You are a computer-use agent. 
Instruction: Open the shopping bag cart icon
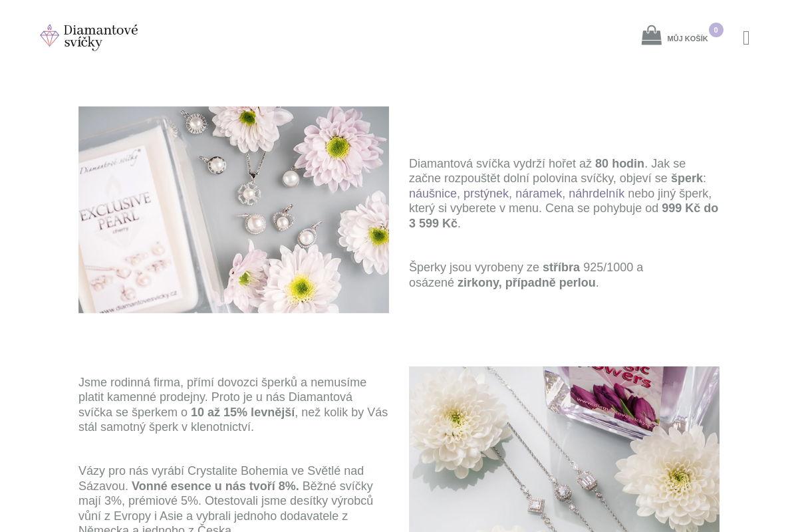click(x=651, y=36)
